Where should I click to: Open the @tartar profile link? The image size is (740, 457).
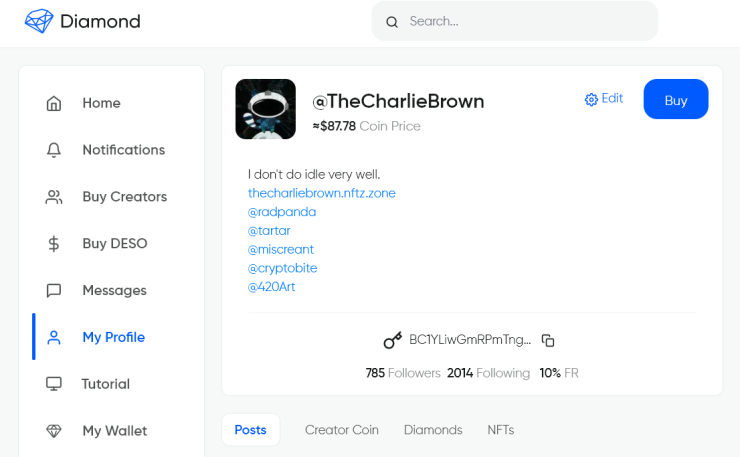pyautogui.click(x=269, y=230)
